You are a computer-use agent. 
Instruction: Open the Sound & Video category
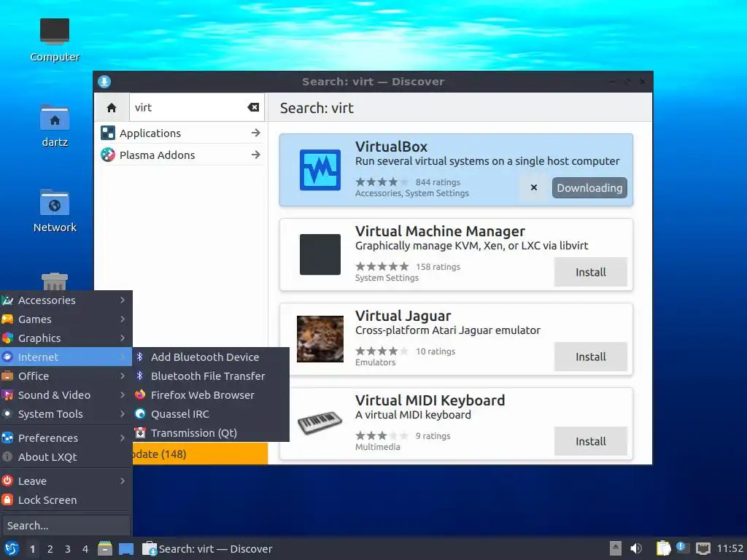[x=66, y=394]
